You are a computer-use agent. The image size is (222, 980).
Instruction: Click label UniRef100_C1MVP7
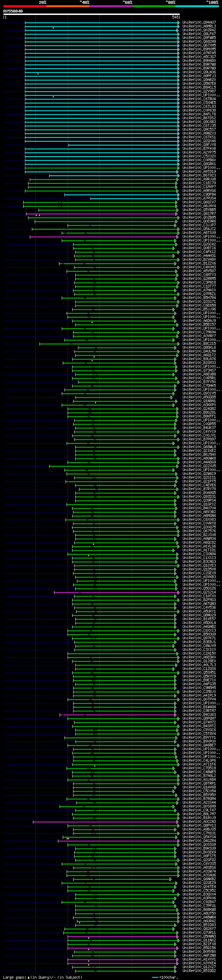click(x=199, y=187)
